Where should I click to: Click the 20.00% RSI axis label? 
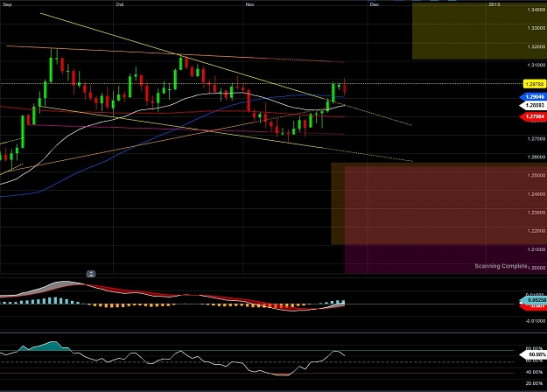(534, 383)
